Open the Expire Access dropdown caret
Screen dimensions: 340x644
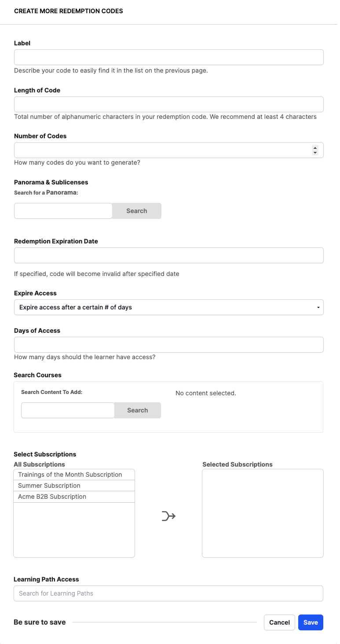318,307
